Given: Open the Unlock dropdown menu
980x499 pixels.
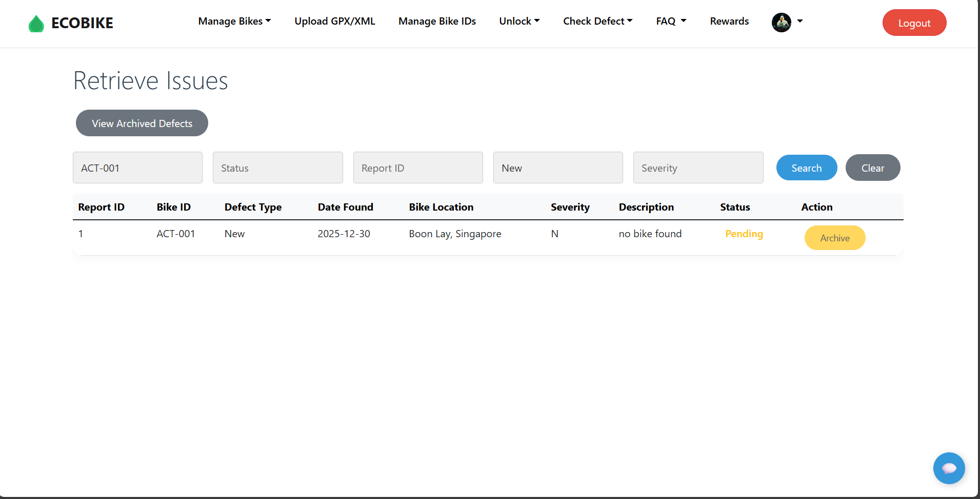Looking at the screenshot, I should (x=519, y=21).
